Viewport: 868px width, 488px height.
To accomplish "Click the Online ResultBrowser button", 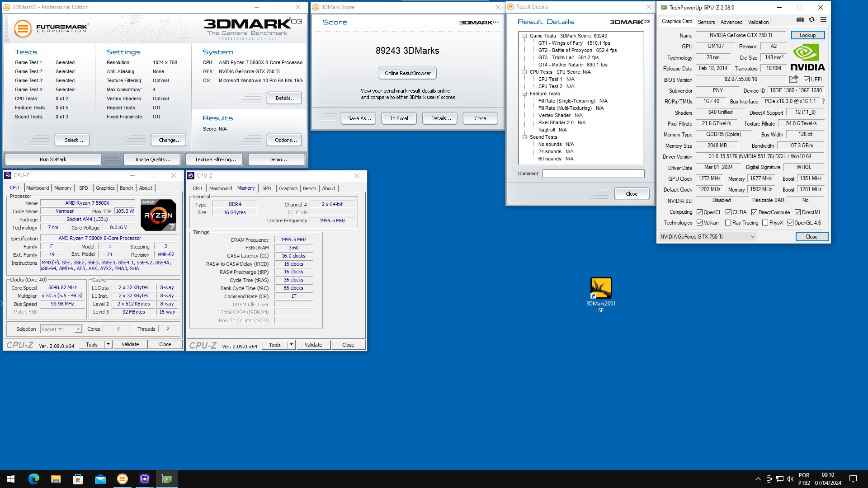I will [407, 73].
